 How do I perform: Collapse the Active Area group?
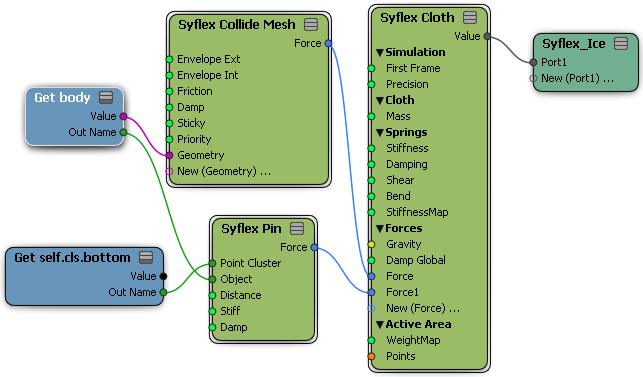[x=380, y=324]
